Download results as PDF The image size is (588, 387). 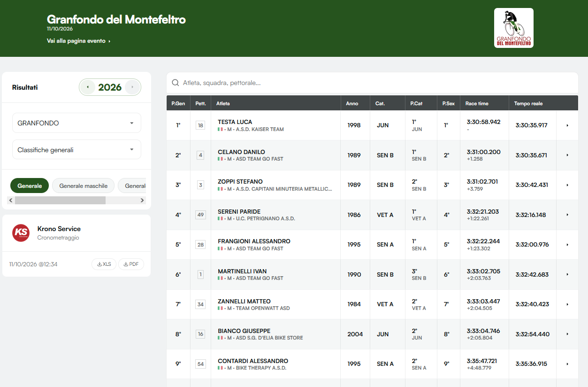(131, 264)
